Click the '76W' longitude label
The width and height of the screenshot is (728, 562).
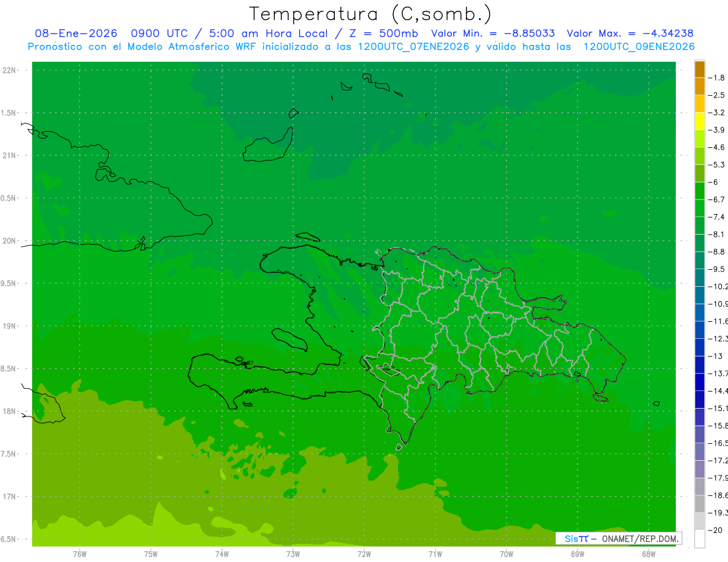pos(79,554)
